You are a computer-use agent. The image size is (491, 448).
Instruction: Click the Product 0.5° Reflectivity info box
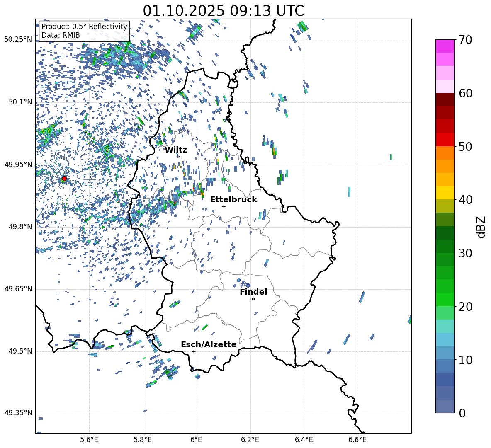(x=84, y=31)
